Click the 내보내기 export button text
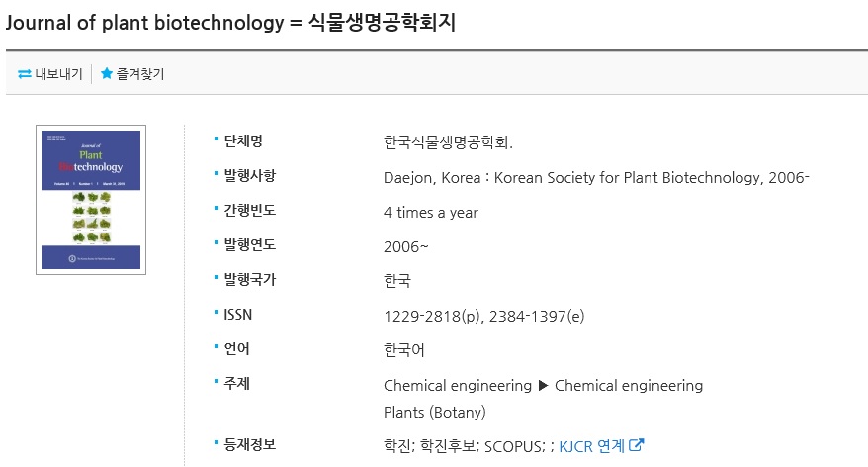This screenshot has height=467, width=868. pyautogui.click(x=58, y=74)
